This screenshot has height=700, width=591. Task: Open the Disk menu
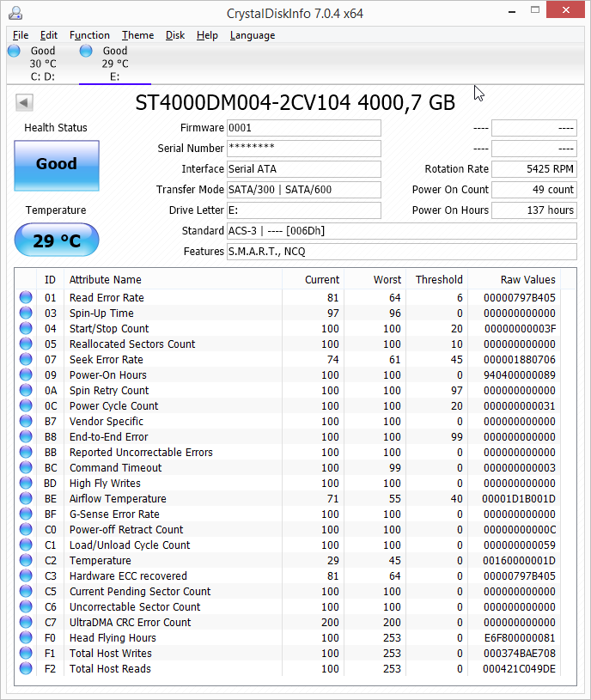175,35
